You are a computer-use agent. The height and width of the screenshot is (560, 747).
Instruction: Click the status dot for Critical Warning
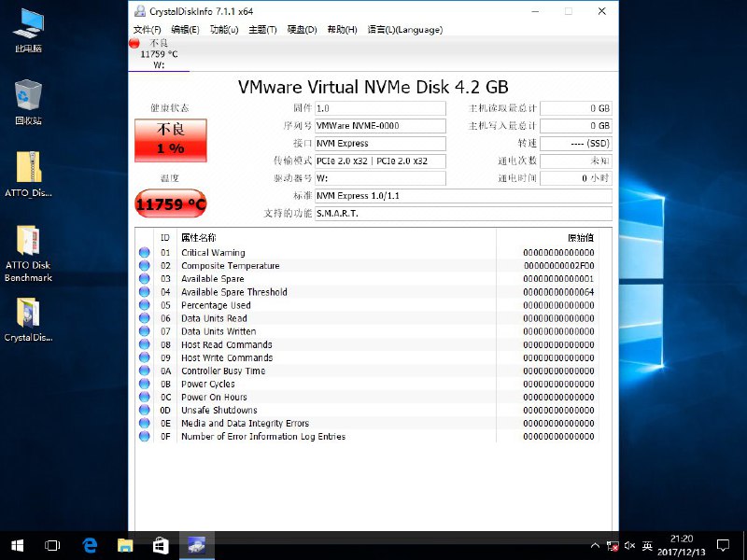tap(145, 252)
